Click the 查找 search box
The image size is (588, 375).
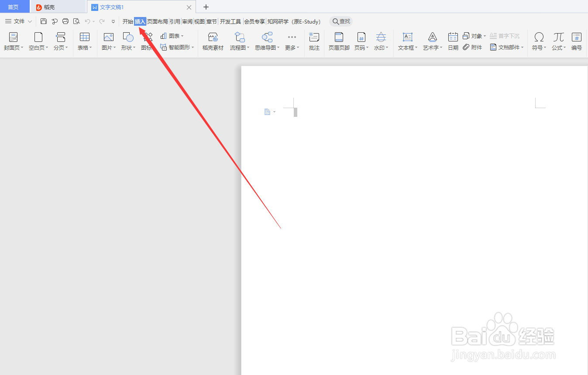click(341, 21)
